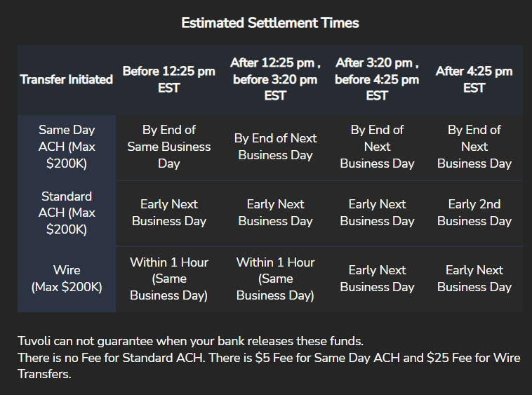Select the Standard ACH row label
Viewport: 532px width, 395px height.
click(67, 213)
